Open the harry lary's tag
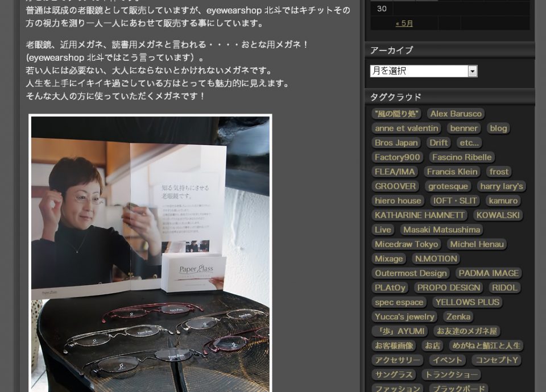Image resolution: width=546 pixels, height=392 pixels. [x=502, y=186]
